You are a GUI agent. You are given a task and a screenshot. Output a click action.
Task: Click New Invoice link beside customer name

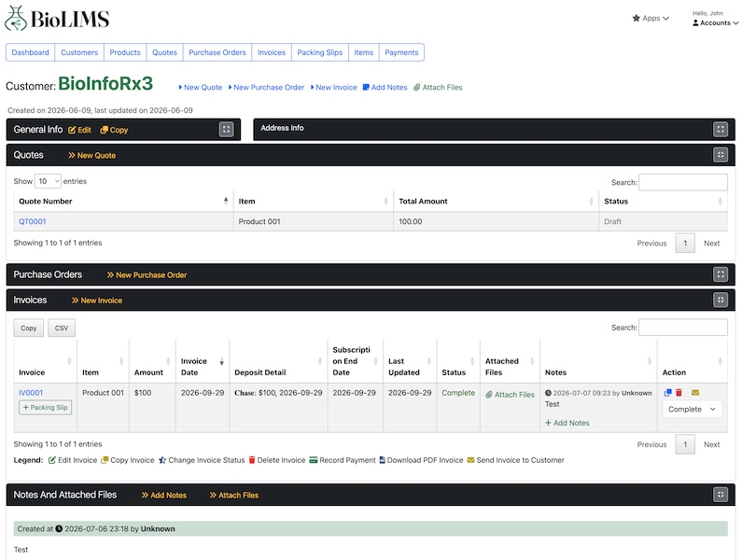pyautogui.click(x=333, y=87)
